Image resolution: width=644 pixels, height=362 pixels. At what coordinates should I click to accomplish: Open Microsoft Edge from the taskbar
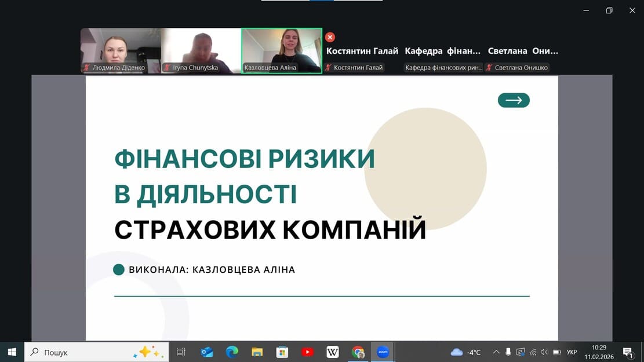coord(232,352)
